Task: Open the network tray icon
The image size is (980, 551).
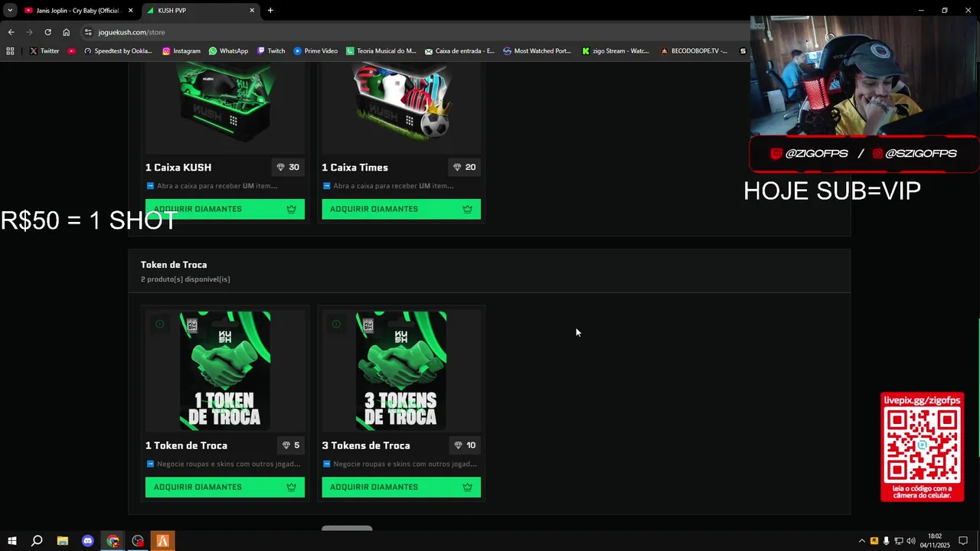Action: 899,541
